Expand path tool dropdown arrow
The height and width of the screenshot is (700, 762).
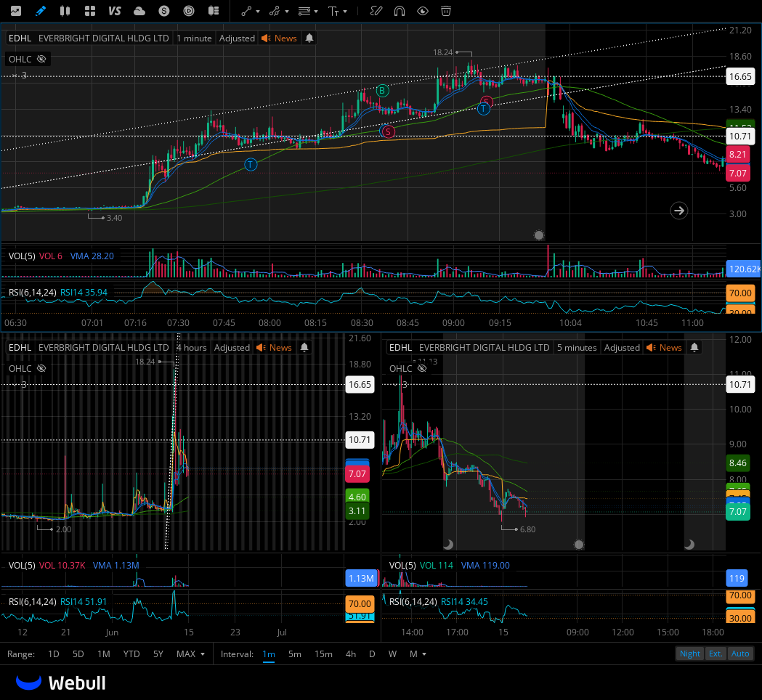(x=287, y=11)
